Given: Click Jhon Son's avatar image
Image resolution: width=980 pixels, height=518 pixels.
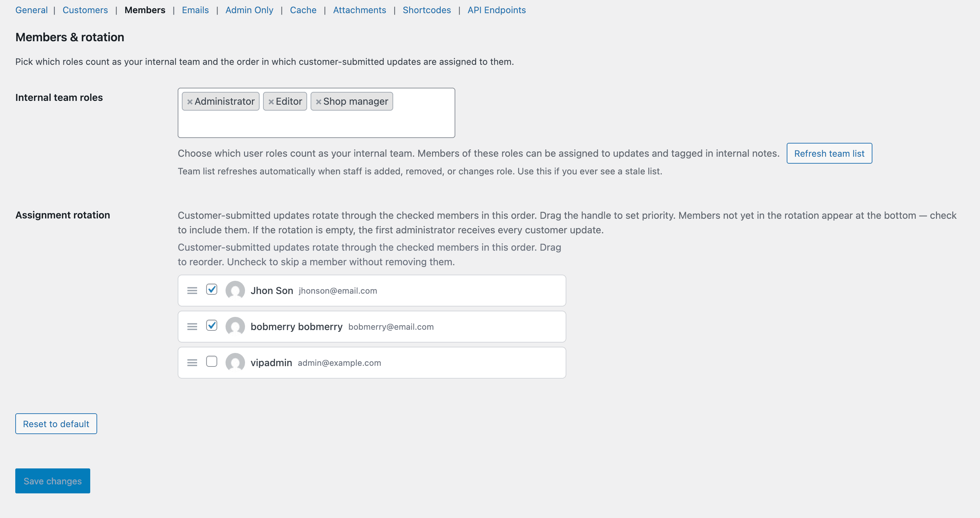Looking at the screenshot, I should (235, 291).
